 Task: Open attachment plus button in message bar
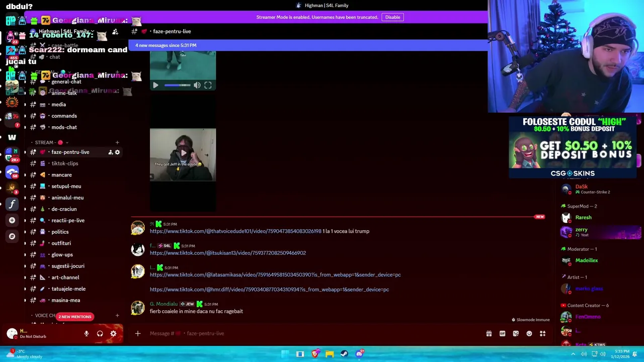tap(137, 333)
